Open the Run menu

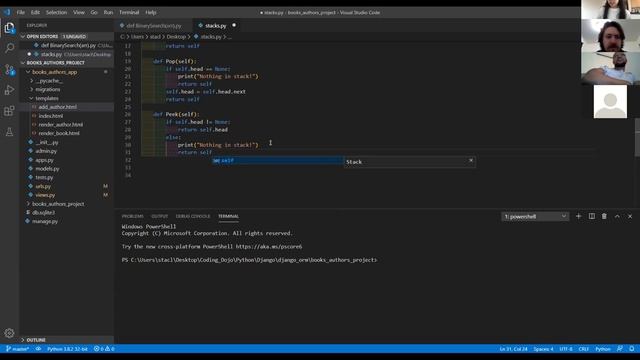coord(108,12)
